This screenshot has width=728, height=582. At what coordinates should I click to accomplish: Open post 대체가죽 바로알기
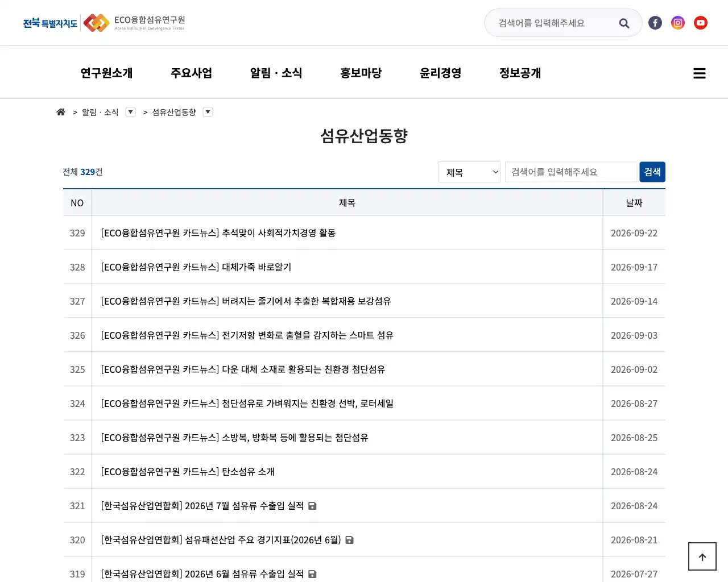point(196,267)
